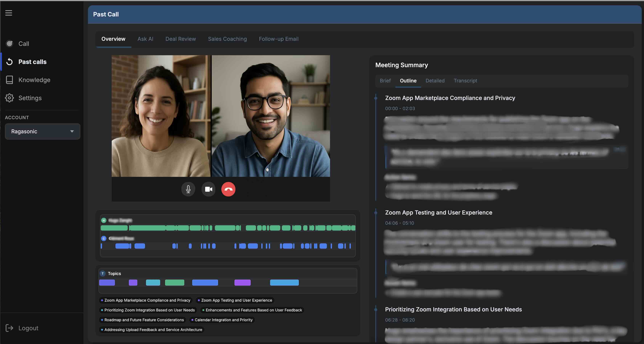The image size is (644, 344).
Task: Click chip Roadmap and Future Feature Considerations
Action: [x=142, y=320]
